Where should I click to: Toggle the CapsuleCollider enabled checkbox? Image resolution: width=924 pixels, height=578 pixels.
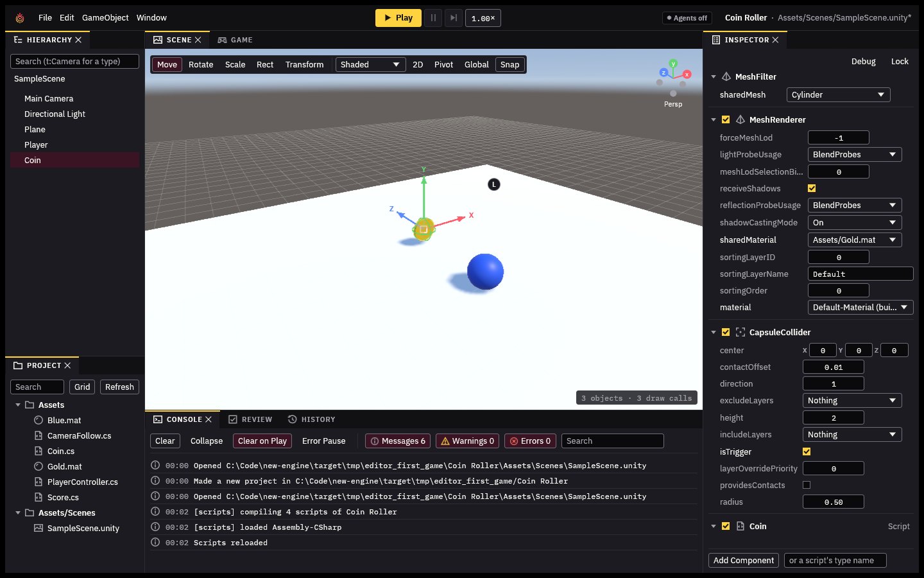point(726,332)
